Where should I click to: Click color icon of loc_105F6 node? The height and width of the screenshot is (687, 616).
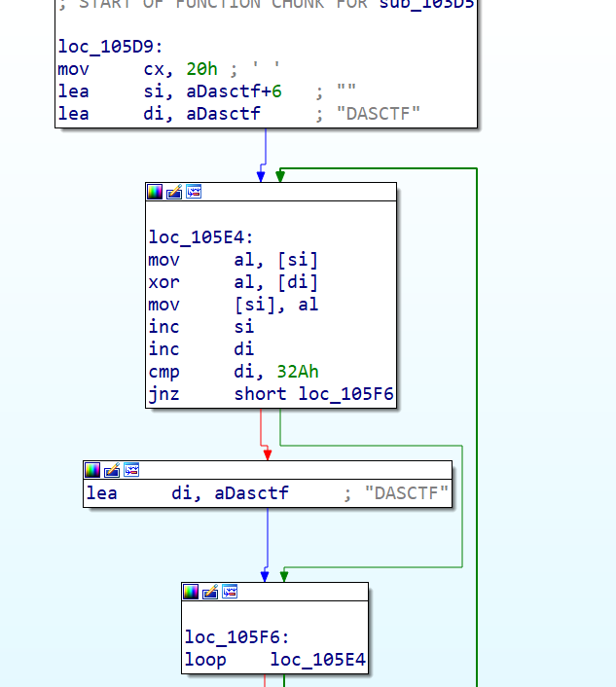tap(191, 592)
